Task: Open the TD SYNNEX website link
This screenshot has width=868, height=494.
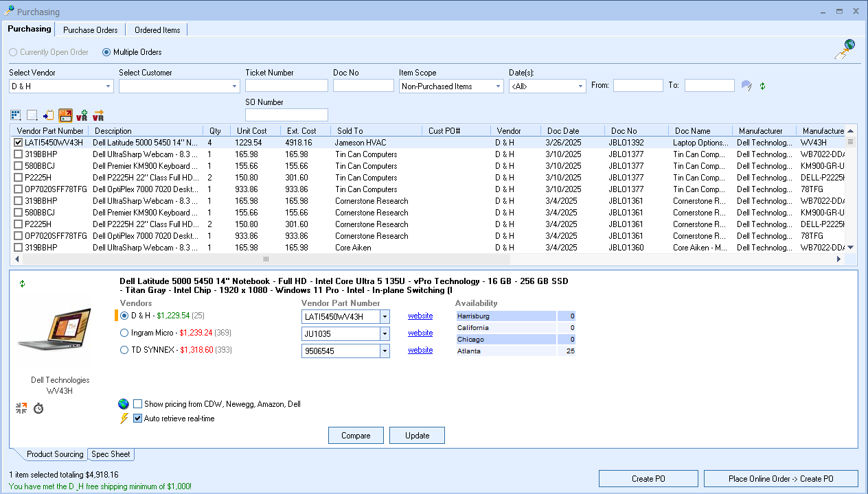Action: point(420,350)
